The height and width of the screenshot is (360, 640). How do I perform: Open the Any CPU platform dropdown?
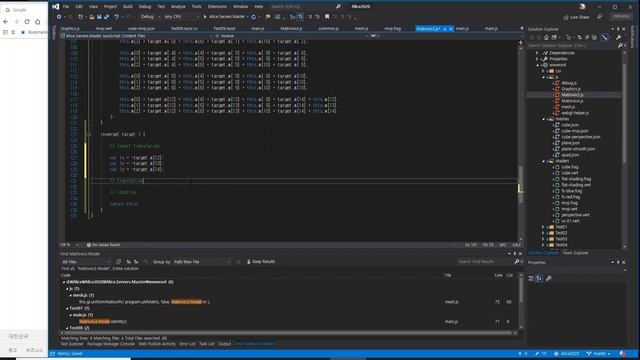181,17
